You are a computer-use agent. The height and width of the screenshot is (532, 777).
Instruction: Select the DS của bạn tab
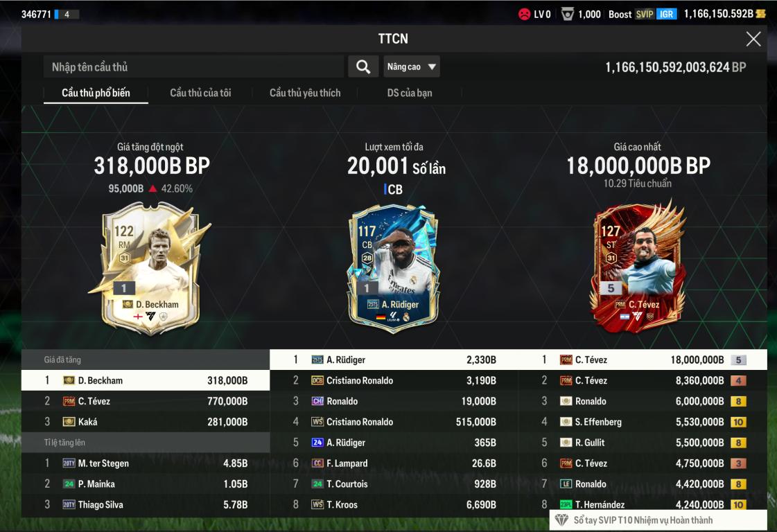coord(410,93)
